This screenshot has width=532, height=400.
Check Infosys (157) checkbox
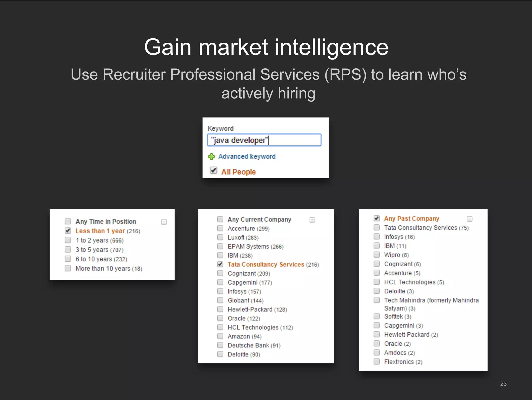(220, 291)
